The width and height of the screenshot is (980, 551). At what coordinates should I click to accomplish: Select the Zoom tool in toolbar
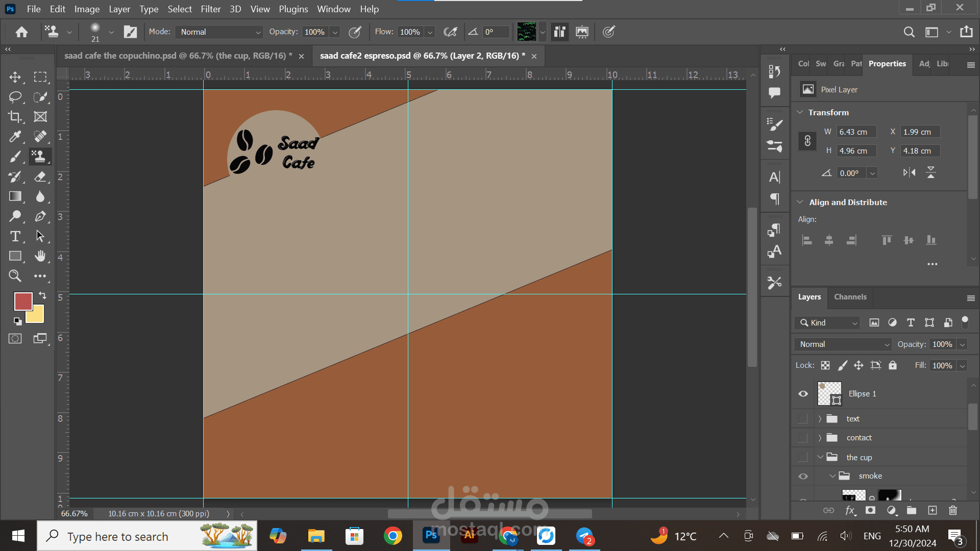coord(15,276)
